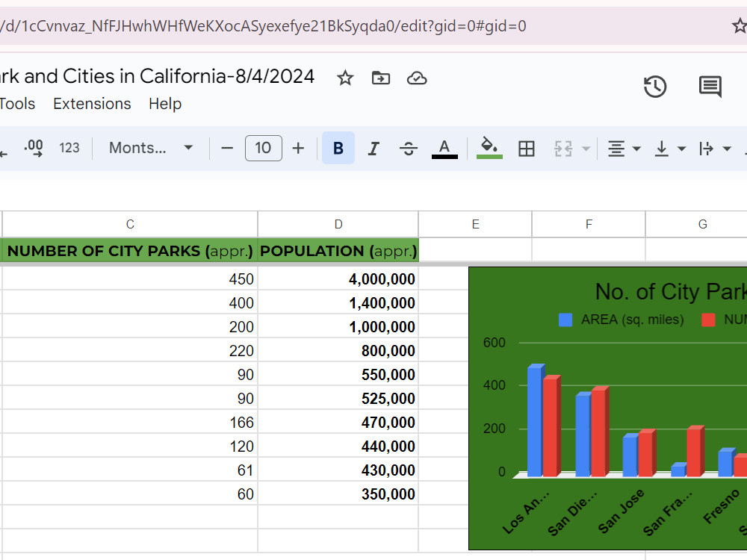Bookmark this page with the browser star
This screenshot has height=560, width=747.
[x=740, y=25]
